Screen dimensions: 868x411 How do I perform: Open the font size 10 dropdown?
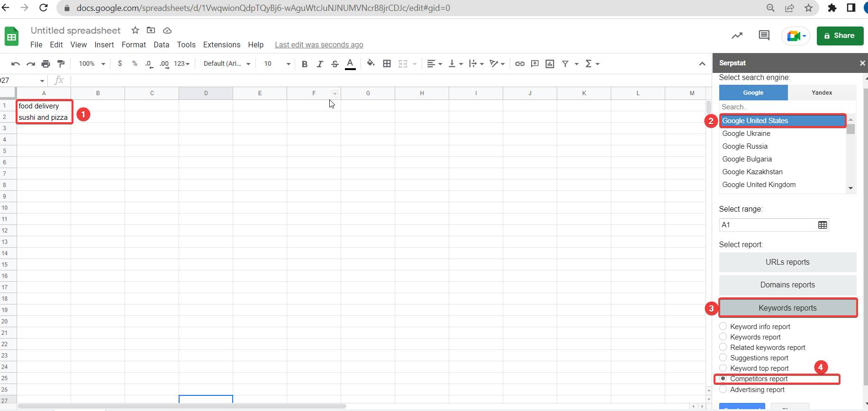[x=277, y=63]
